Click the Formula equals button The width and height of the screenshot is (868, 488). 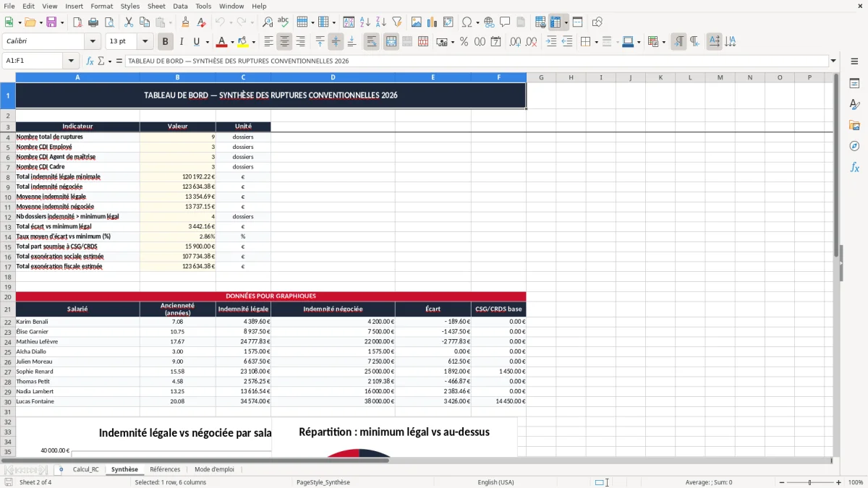[119, 61]
